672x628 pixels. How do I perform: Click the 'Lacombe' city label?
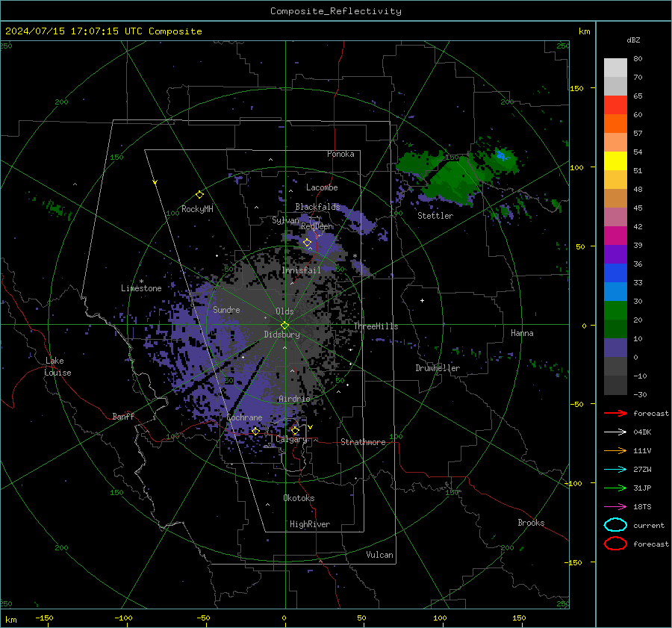(x=322, y=187)
